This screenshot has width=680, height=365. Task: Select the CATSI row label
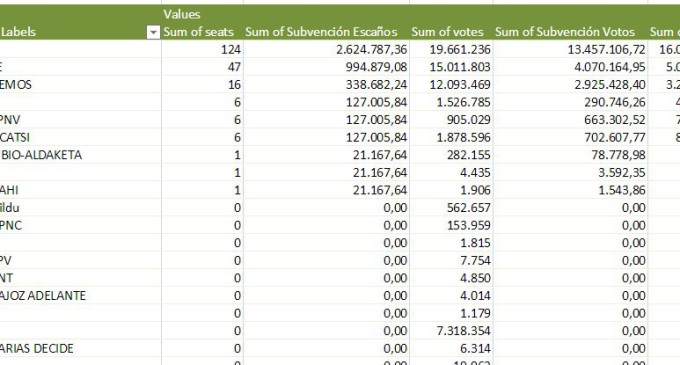click(x=15, y=137)
